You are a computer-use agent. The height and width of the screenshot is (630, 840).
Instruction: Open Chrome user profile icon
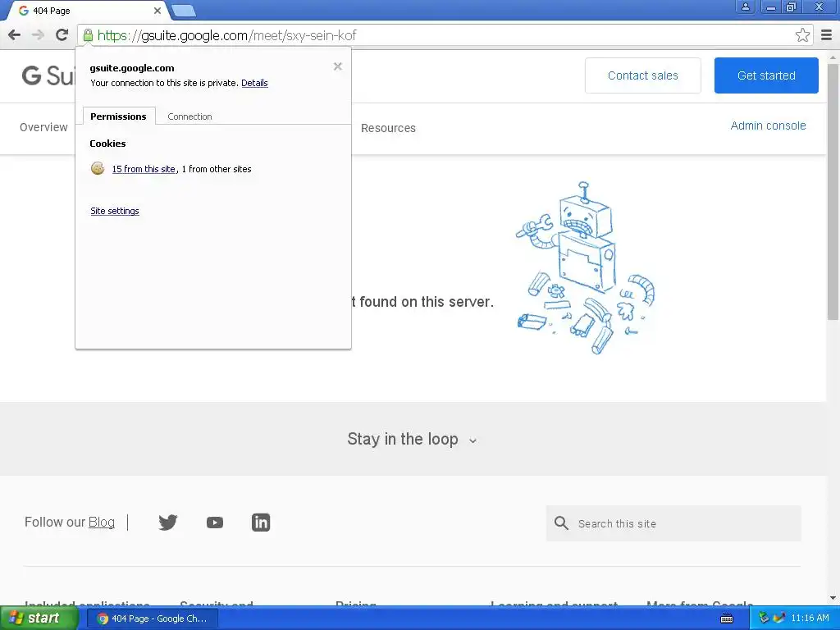(745, 7)
